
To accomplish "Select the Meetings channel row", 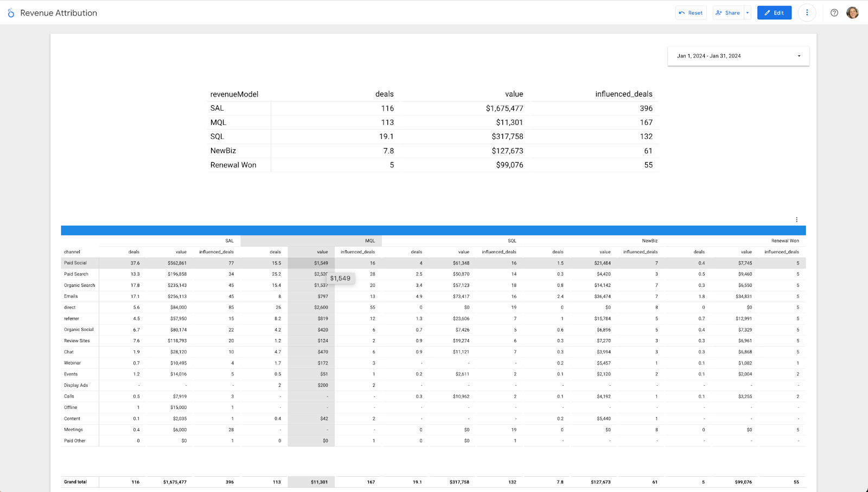I will point(433,430).
